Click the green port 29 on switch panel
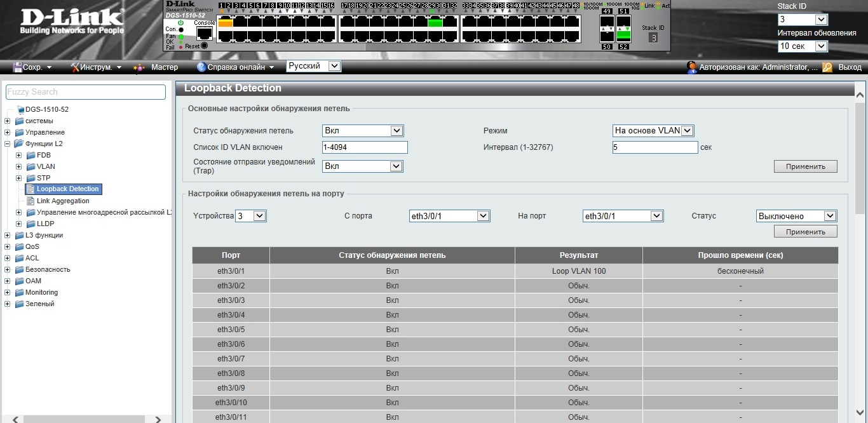Image resolution: width=868 pixels, height=423 pixels. 435,23
